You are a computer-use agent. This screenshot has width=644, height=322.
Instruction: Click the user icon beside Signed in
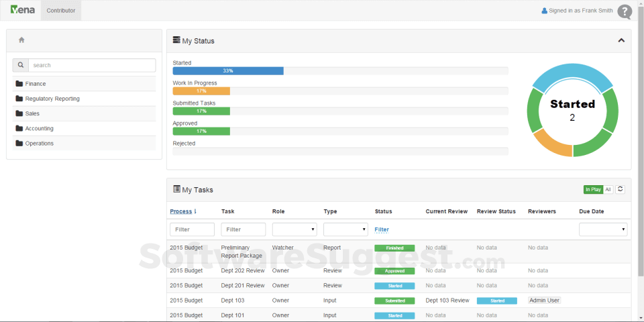pos(544,11)
